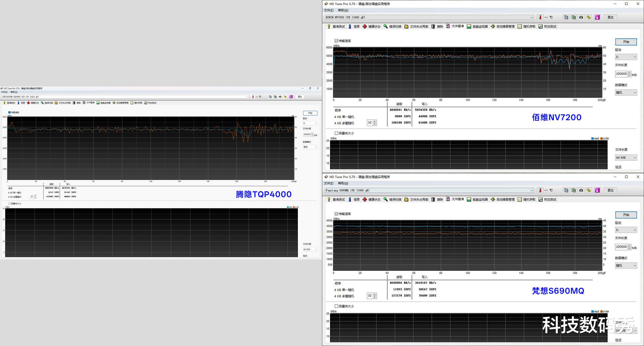Switch to the 错误扫描 tab in the NV7200 window
This screenshot has height=346, width=644.
(x=392, y=26)
